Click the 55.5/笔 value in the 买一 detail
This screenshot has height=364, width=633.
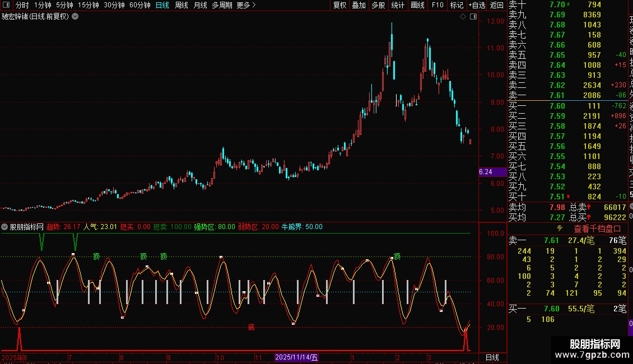click(x=581, y=309)
